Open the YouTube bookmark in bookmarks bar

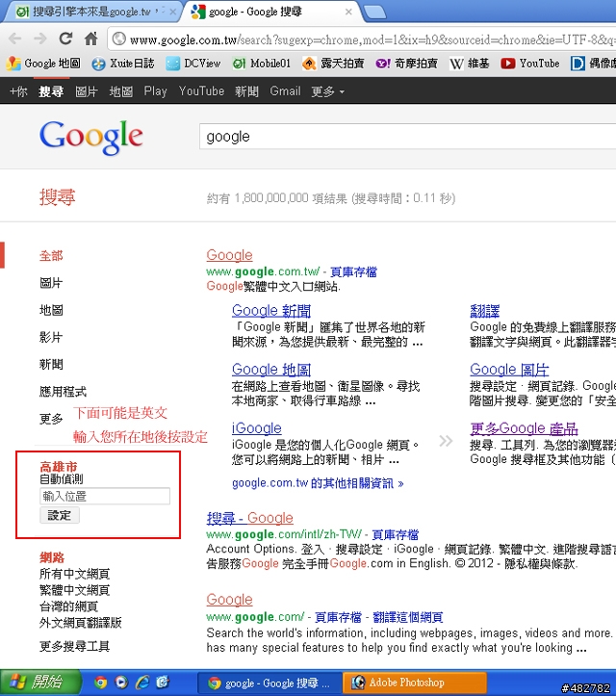point(530,64)
